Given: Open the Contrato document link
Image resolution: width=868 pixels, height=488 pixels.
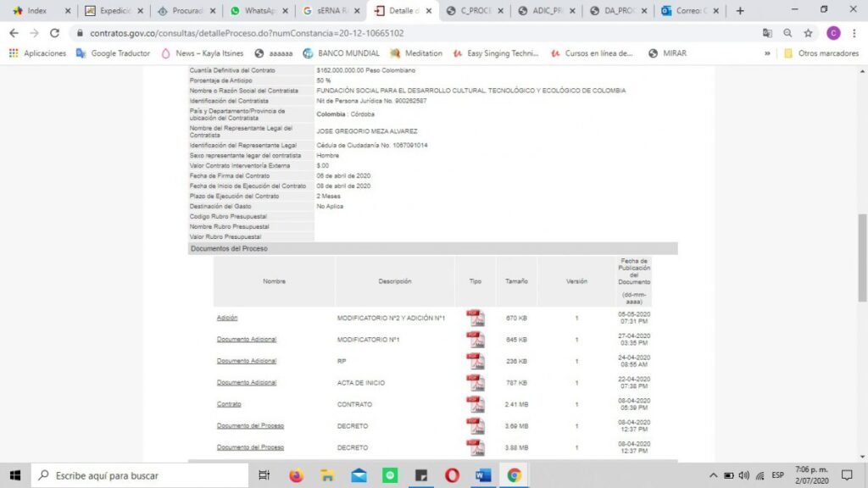Looking at the screenshot, I should (x=229, y=404).
